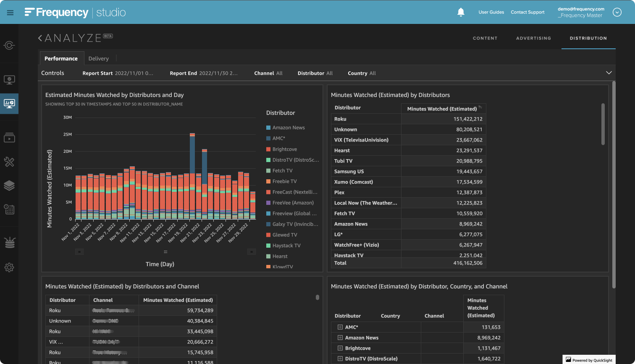Open the stacked layers sidebar icon

(x=9, y=186)
